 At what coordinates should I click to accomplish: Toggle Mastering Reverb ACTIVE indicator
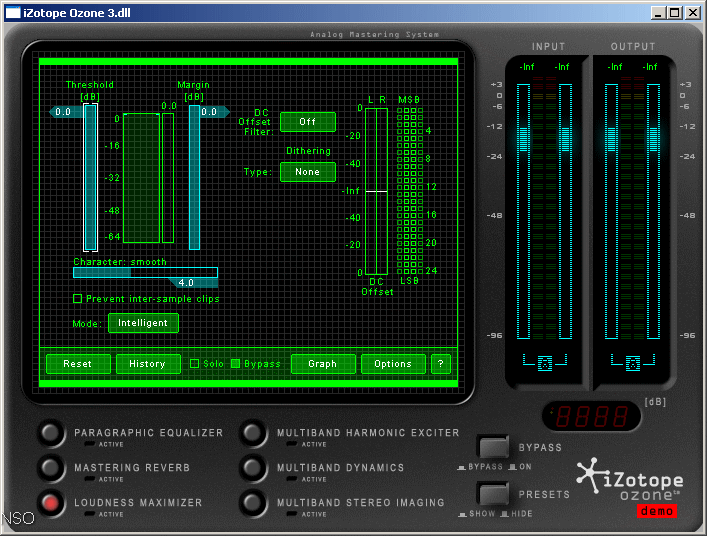(90, 479)
